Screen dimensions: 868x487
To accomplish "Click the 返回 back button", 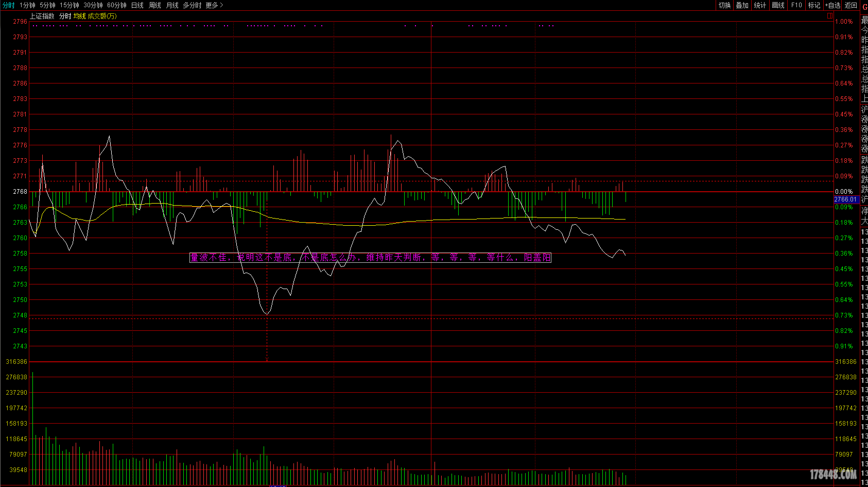I will [851, 5].
